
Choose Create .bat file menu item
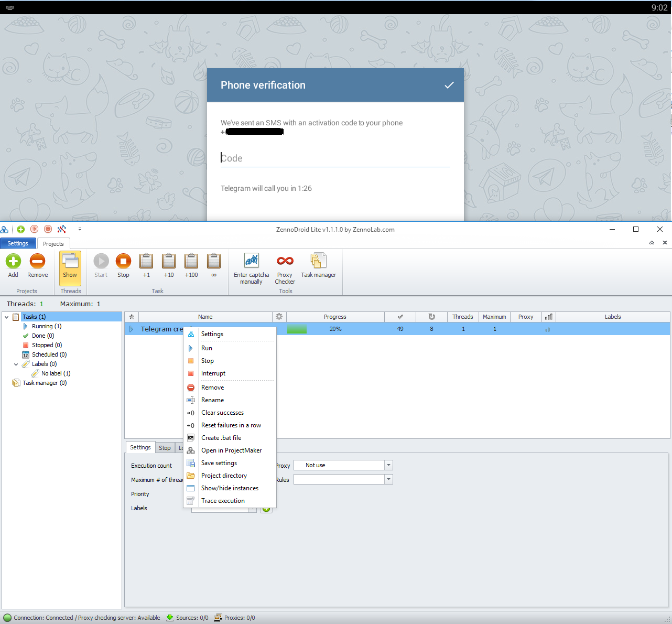click(230, 438)
